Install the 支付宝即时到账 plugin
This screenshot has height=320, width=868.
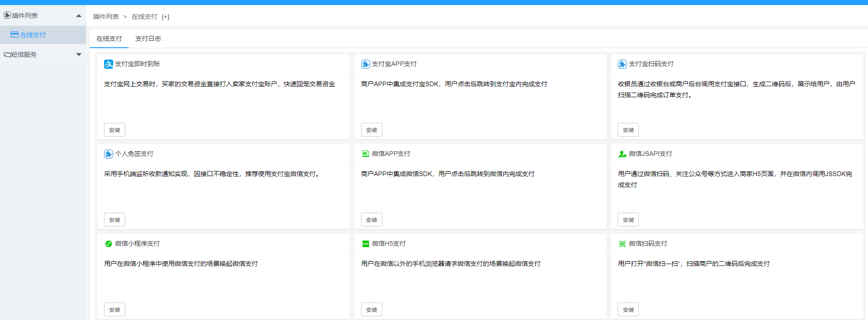(x=115, y=130)
